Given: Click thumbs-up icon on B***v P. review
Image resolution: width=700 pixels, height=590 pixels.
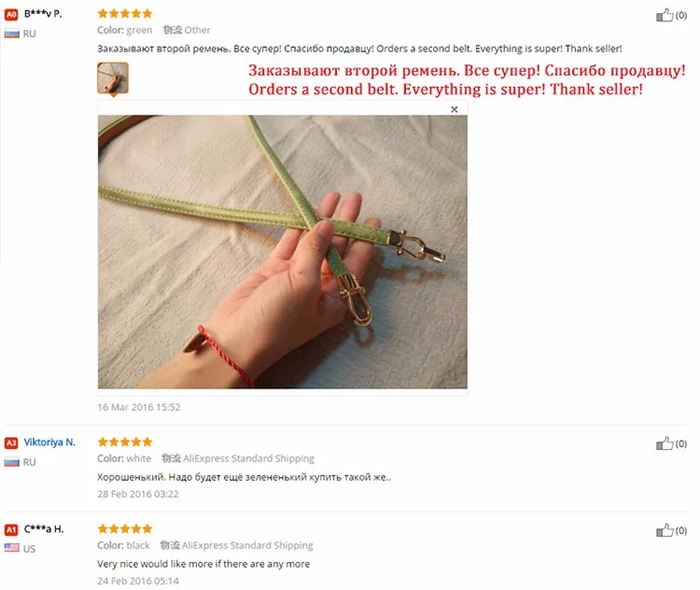Looking at the screenshot, I should [665, 15].
